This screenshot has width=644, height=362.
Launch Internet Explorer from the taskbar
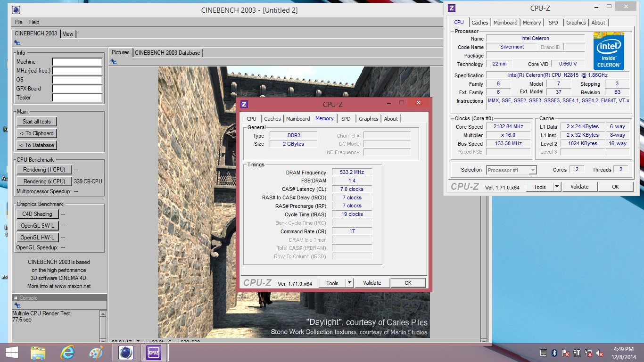[x=67, y=353]
